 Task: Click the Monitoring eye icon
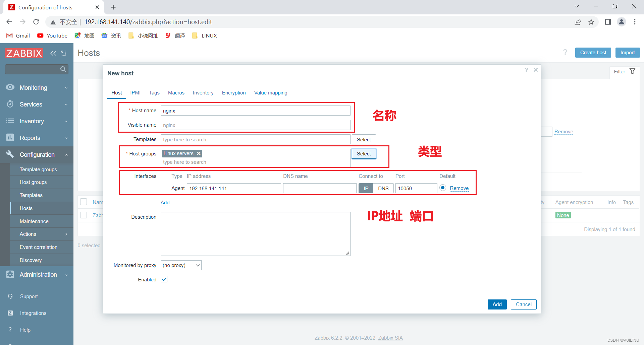(x=10, y=87)
